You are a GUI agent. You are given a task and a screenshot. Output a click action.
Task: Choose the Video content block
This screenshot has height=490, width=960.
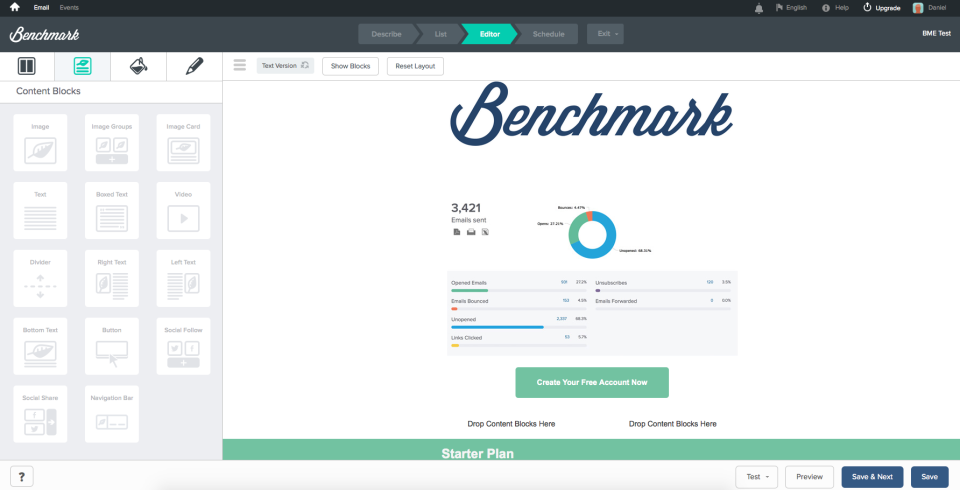[x=184, y=211]
